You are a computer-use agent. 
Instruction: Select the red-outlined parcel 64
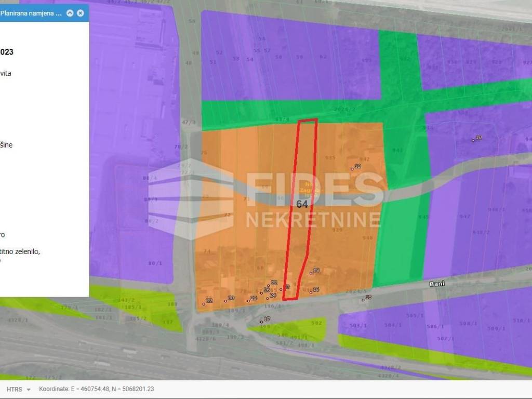(302, 205)
